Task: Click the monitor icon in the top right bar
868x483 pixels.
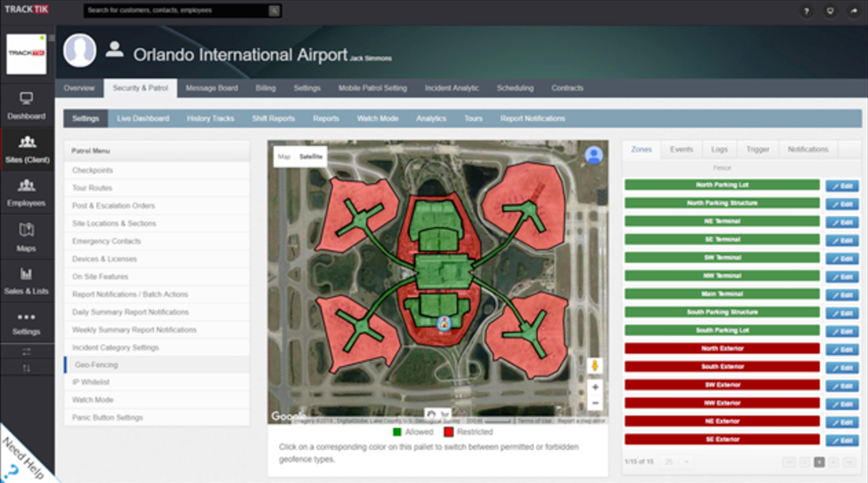Action: point(830,11)
